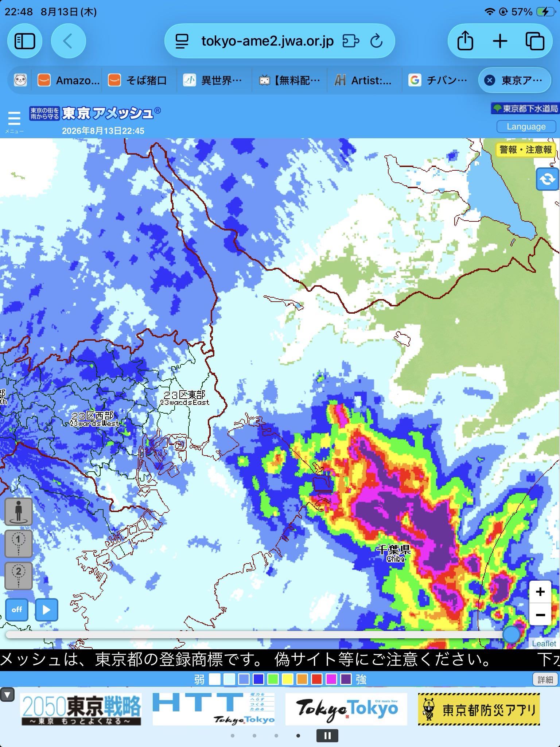Collapse the banner area with the arrow
The width and height of the screenshot is (560, 747).
coord(7,694)
